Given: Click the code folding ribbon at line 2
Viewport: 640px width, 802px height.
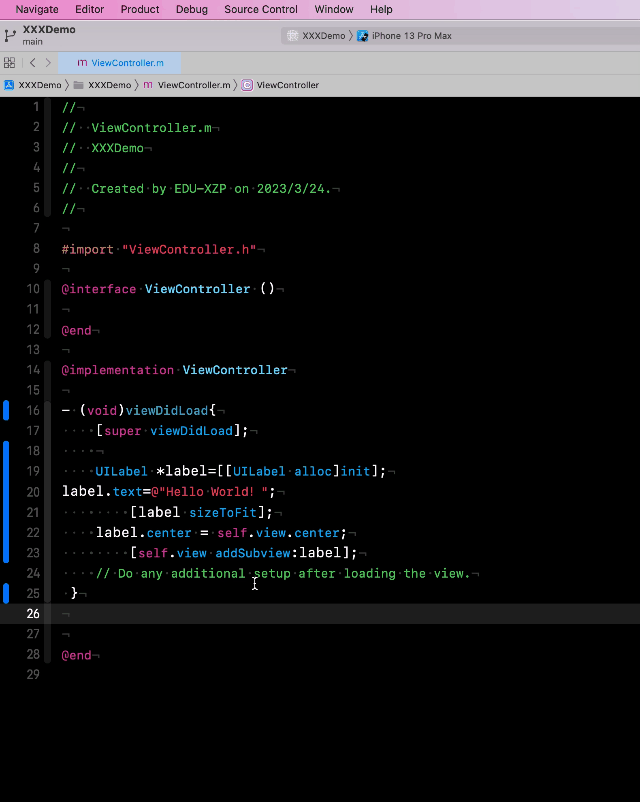Looking at the screenshot, I should tap(48, 128).
